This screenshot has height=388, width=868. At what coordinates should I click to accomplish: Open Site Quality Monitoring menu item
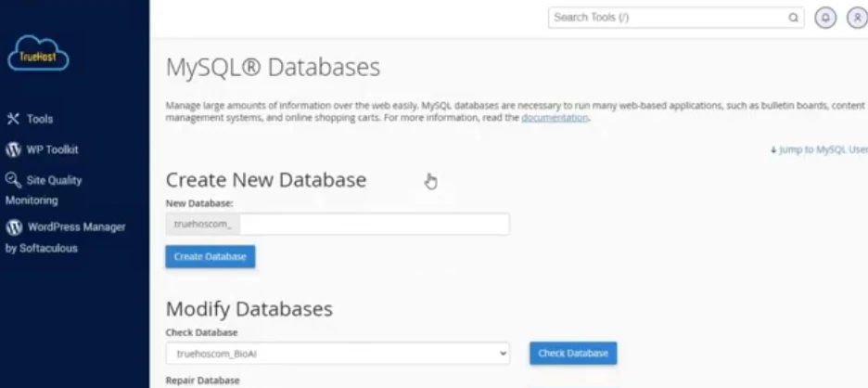44,190
